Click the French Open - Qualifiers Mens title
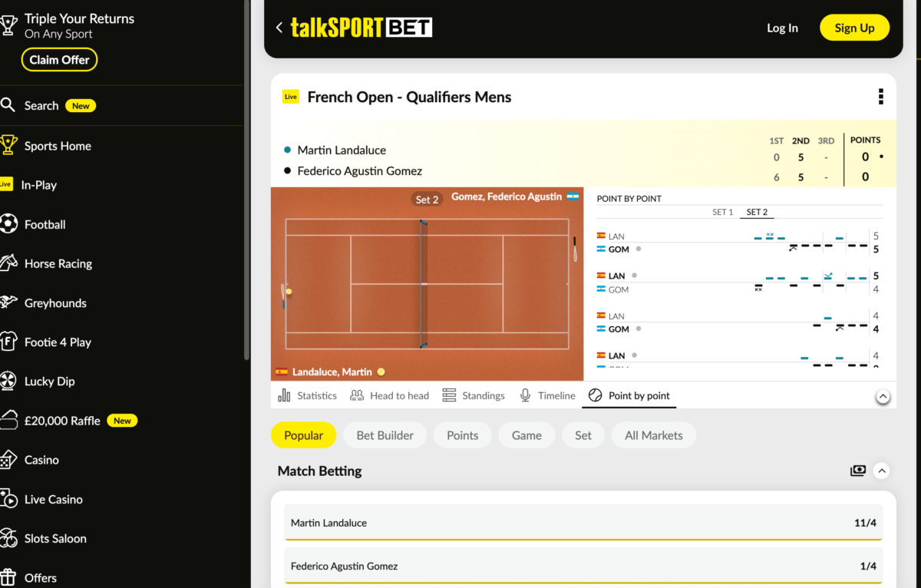 (409, 97)
